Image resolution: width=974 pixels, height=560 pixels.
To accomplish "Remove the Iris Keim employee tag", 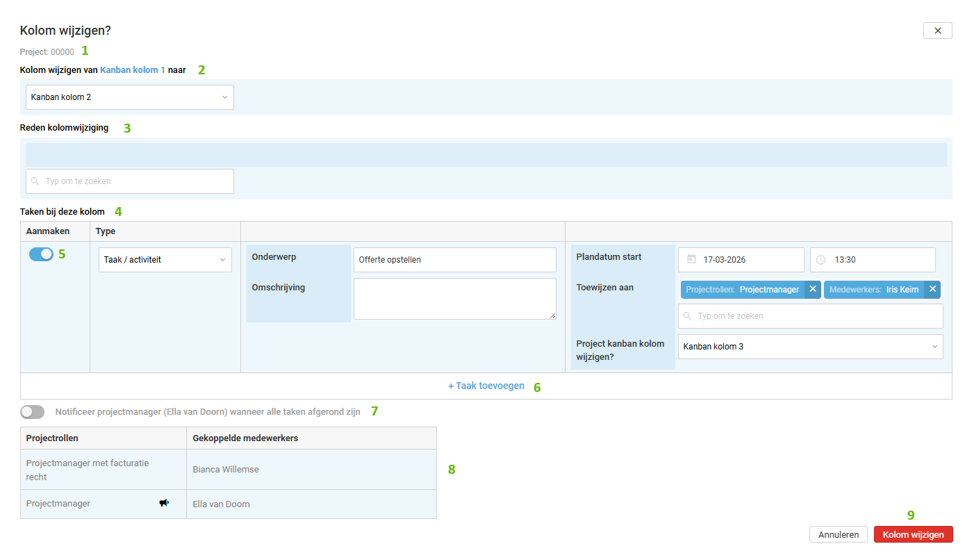I will [x=932, y=289].
